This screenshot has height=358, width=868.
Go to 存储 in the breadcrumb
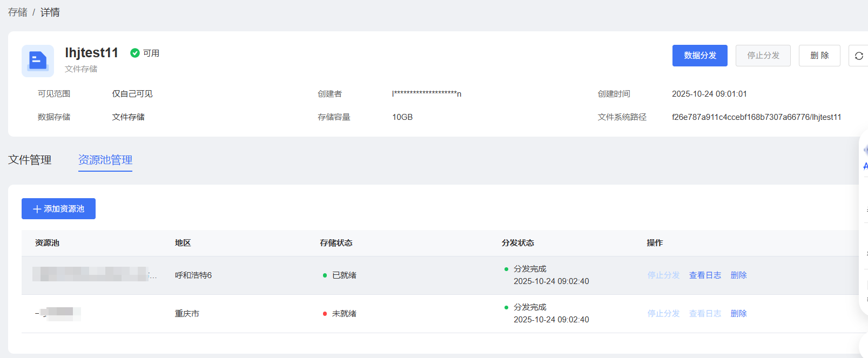point(17,12)
